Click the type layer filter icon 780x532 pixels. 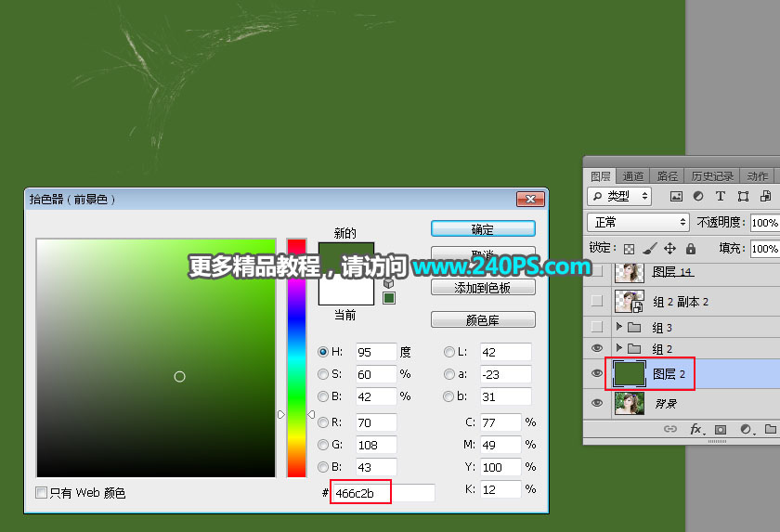coord(721,197)
